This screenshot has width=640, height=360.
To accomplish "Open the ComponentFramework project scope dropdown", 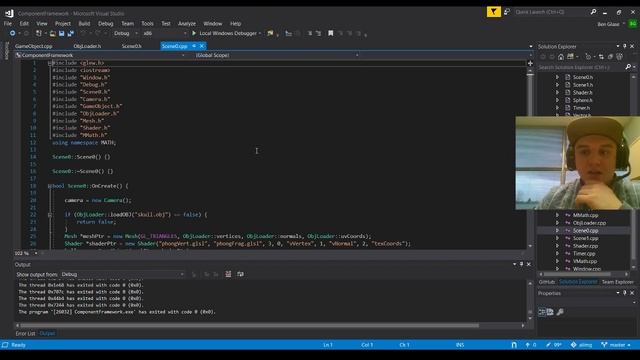I will (100, 55).
